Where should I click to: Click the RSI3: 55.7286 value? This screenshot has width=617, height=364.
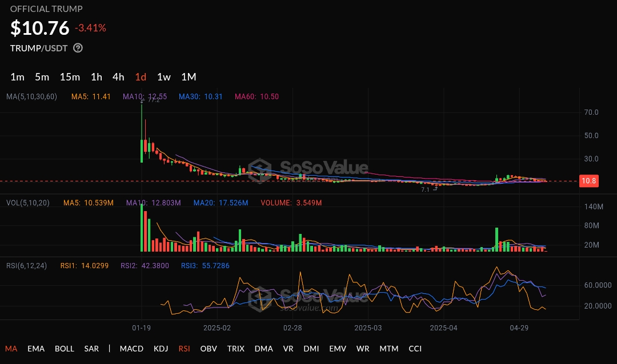205,266
